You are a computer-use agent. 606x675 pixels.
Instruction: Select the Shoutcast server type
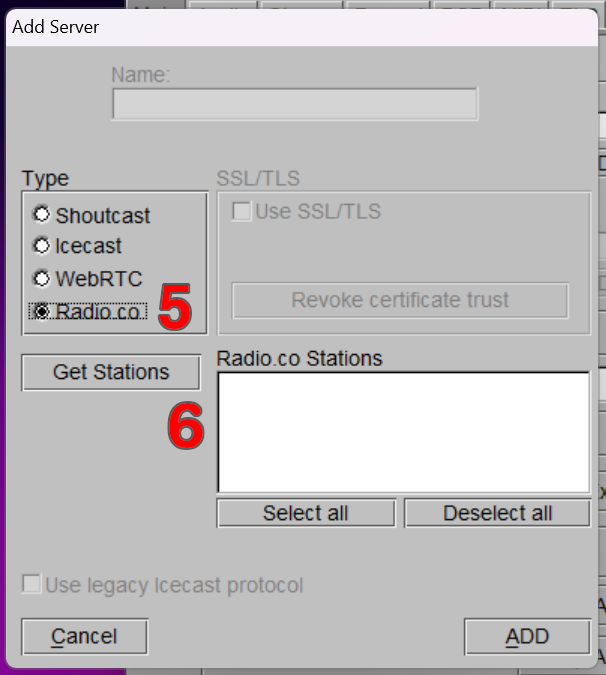point(42,214)
